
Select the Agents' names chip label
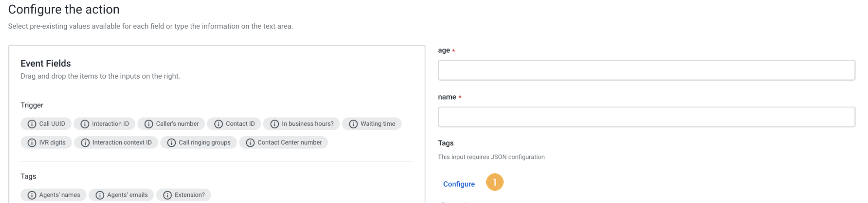coord(60,195)
